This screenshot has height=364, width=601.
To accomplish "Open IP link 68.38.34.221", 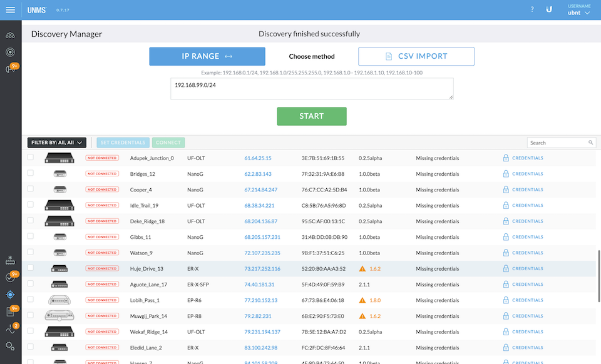I will tap(259, 206).
